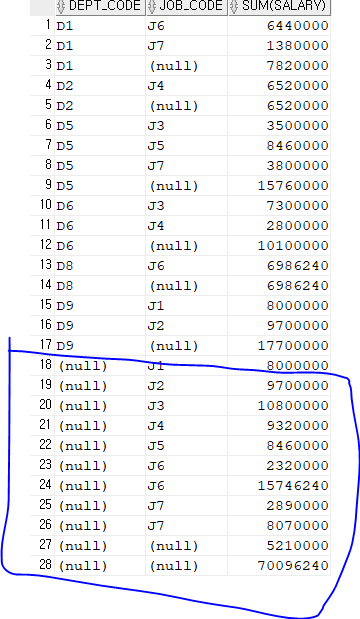Select row number 1
Viewport: 360px width, 619px height.
pos(47,25)
